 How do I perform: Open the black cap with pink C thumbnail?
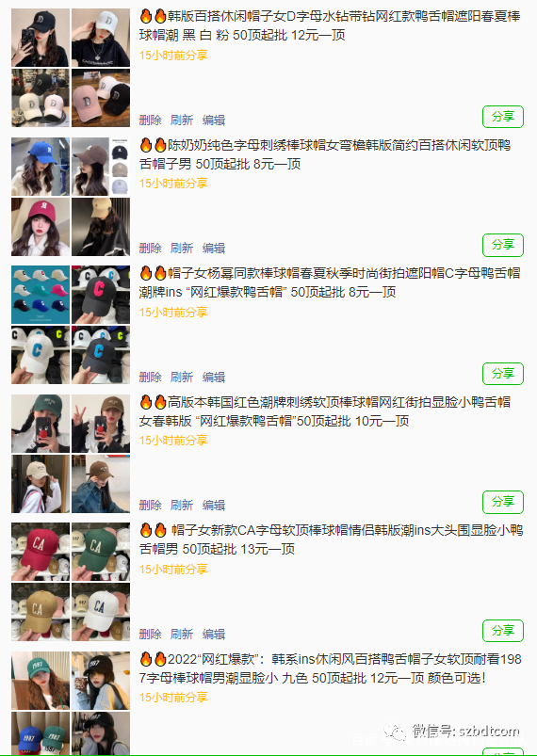tap(101, 295)
